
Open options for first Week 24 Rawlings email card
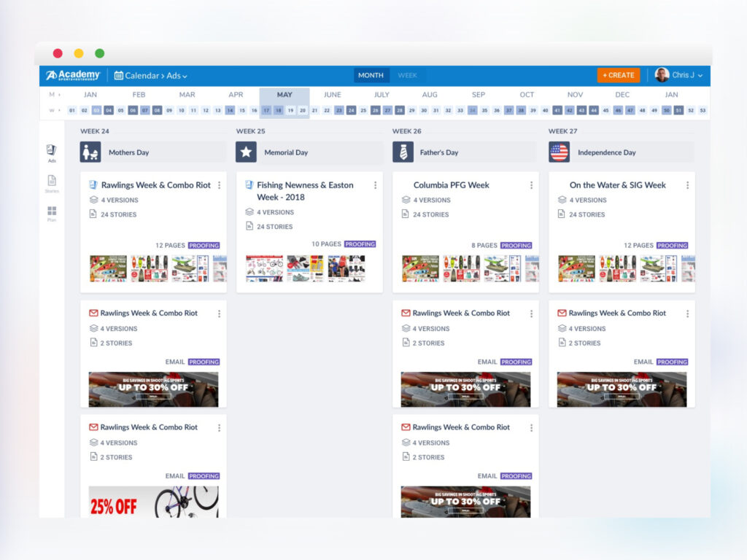[x=219, y=314]
